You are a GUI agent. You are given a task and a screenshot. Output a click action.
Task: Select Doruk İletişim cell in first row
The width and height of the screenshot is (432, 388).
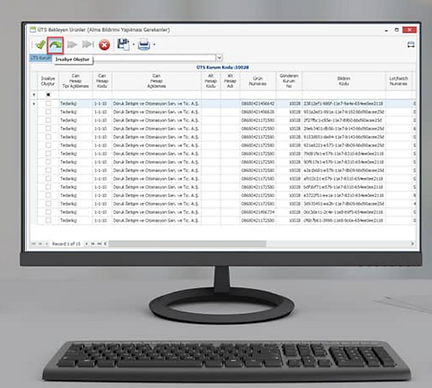point(156,104)
